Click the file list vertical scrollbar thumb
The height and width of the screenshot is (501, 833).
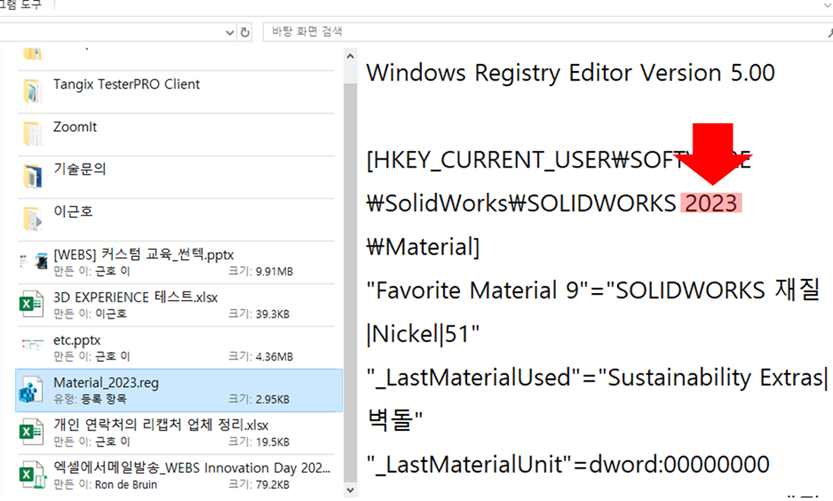[350, 282]
